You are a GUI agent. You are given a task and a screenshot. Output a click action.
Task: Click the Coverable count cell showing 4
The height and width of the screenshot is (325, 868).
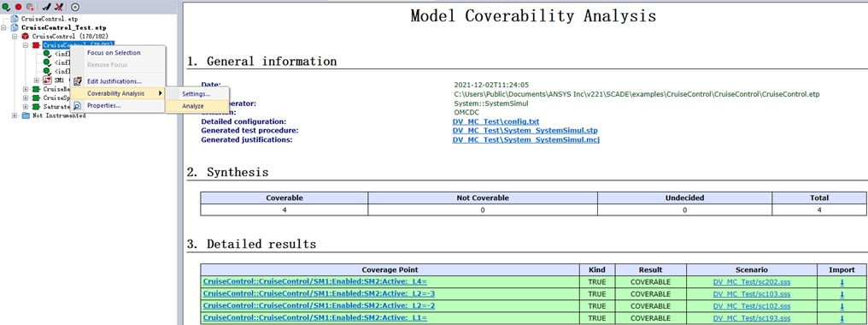[284, 210]
